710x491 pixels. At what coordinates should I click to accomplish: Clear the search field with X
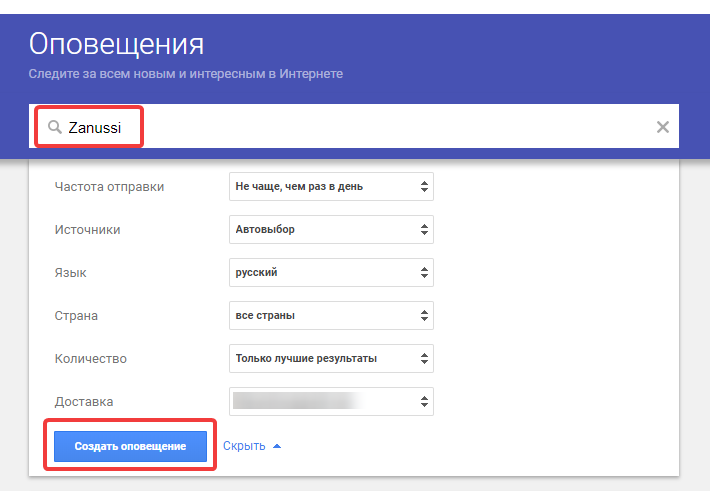[662, 127]
